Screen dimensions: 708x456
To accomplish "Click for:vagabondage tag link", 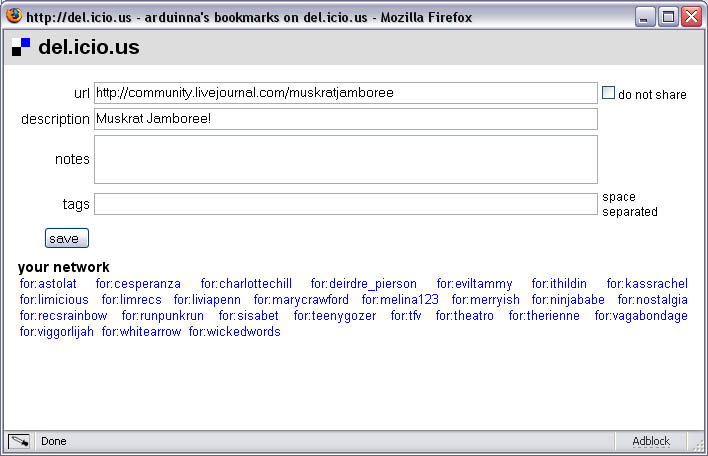I will pos(641,316).
